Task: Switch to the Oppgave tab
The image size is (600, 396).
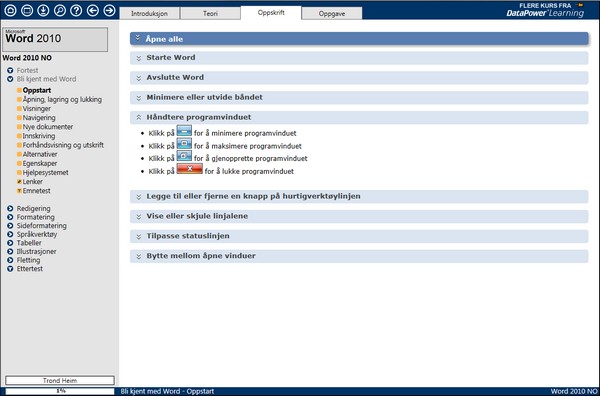Action: (332, 13)
